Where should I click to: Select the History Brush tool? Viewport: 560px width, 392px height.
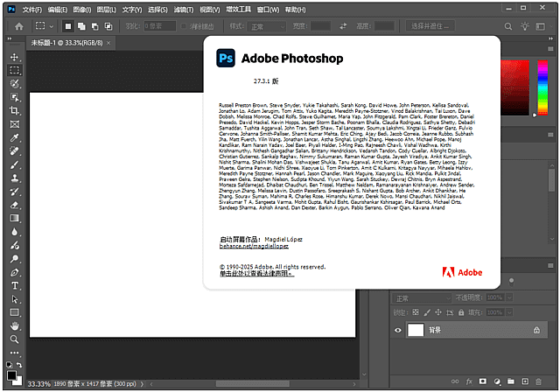click(14, 192)
